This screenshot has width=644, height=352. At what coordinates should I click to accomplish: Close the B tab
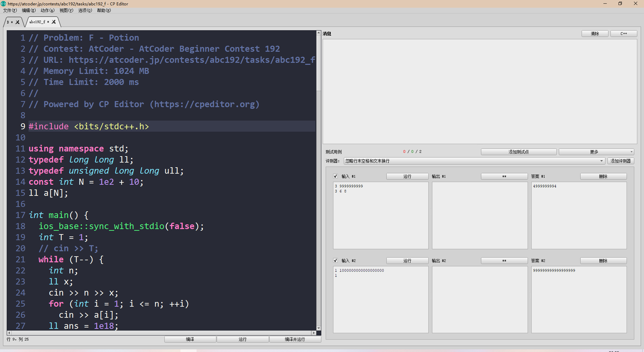(x=17, y=22)
